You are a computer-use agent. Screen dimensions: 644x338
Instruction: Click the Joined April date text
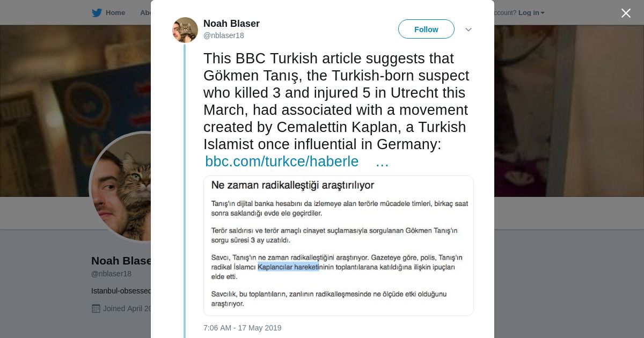(128, 308)
